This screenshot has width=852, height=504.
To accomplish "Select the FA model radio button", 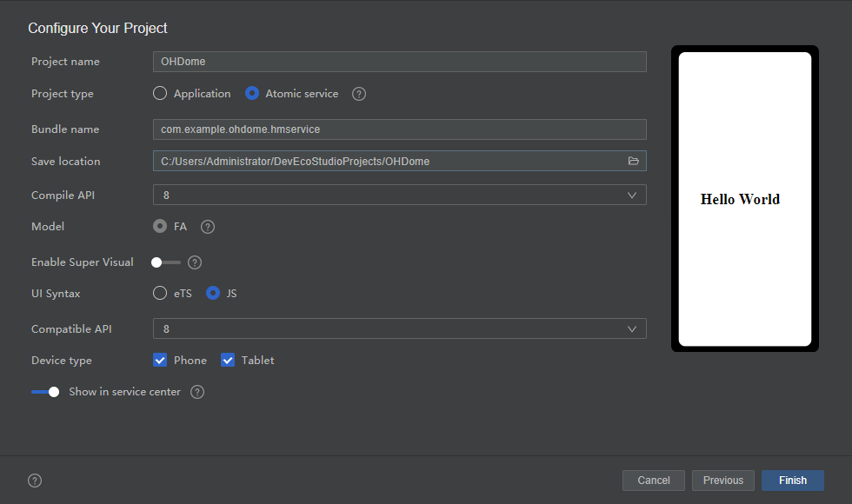I will tap(160, 226).
